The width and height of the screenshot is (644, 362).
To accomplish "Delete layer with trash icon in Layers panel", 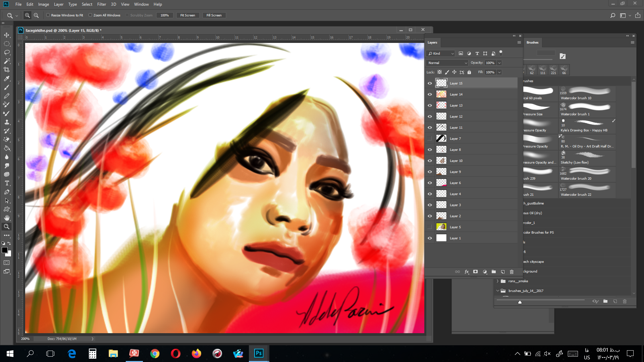I will [512, 272].
